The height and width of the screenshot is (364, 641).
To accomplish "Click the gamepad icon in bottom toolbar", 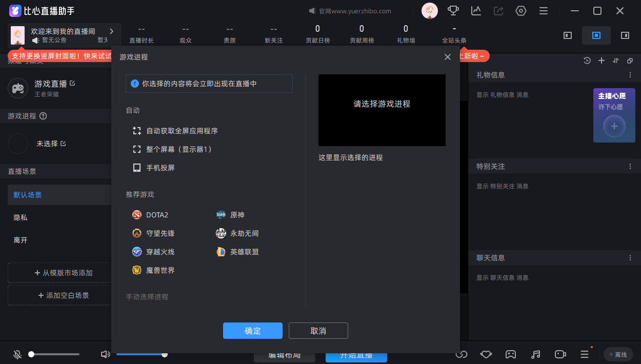I will click(x=511, y=354).
